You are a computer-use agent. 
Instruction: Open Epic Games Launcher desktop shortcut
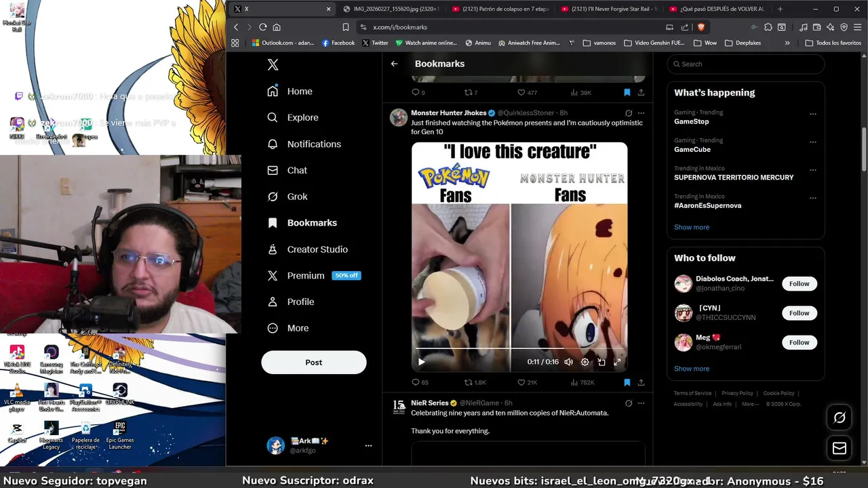(x=120, y=435)
